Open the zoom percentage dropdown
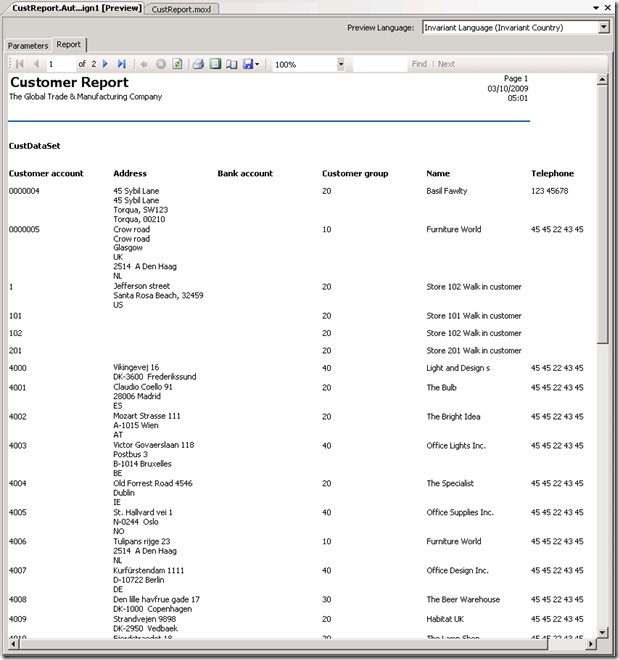Viewport: 619px width, 660px height. (341, 64)
